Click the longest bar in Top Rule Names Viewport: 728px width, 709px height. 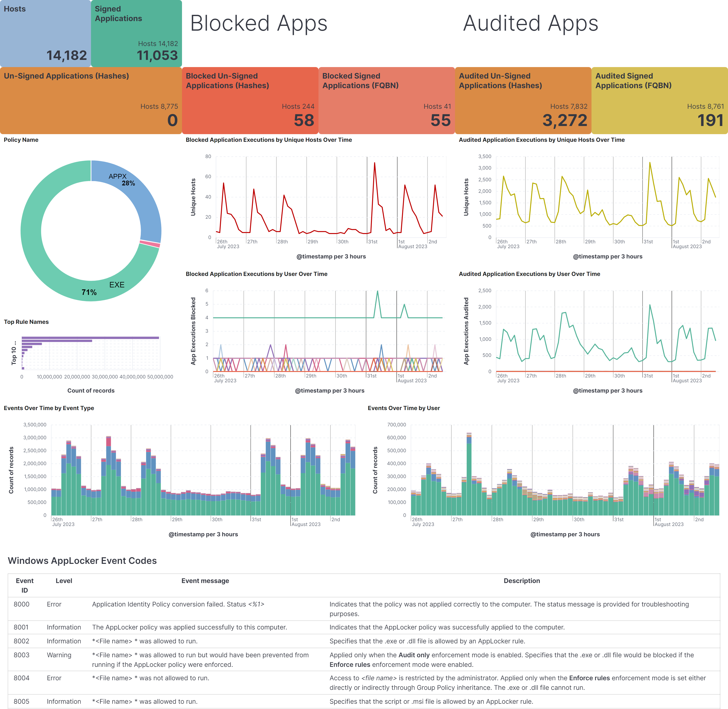[91, 337]
